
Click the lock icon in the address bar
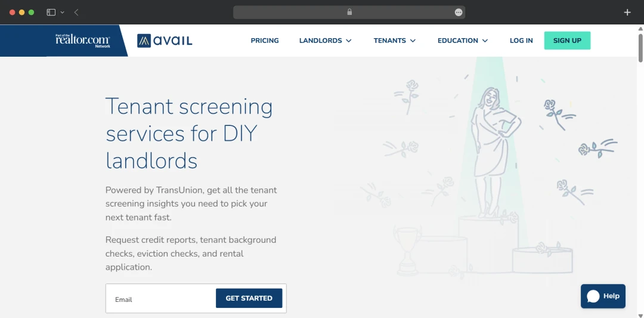(349, 12)
